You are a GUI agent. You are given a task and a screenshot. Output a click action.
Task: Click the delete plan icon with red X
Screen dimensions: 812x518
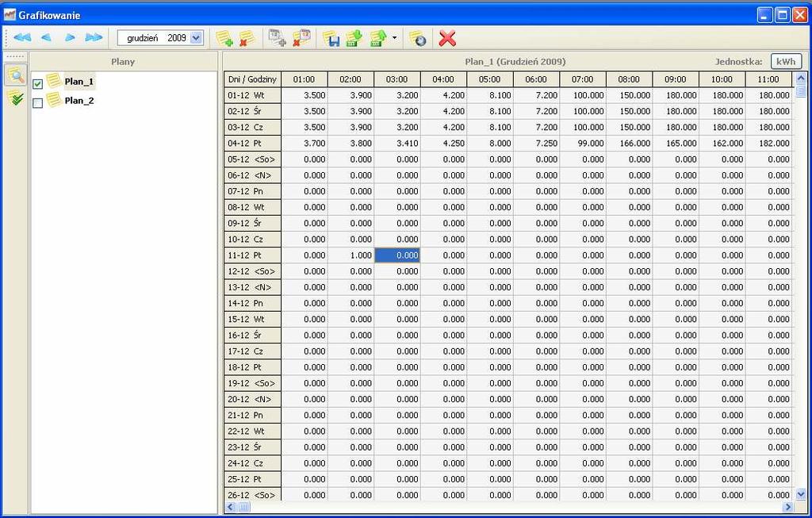(x=247, y=38)
